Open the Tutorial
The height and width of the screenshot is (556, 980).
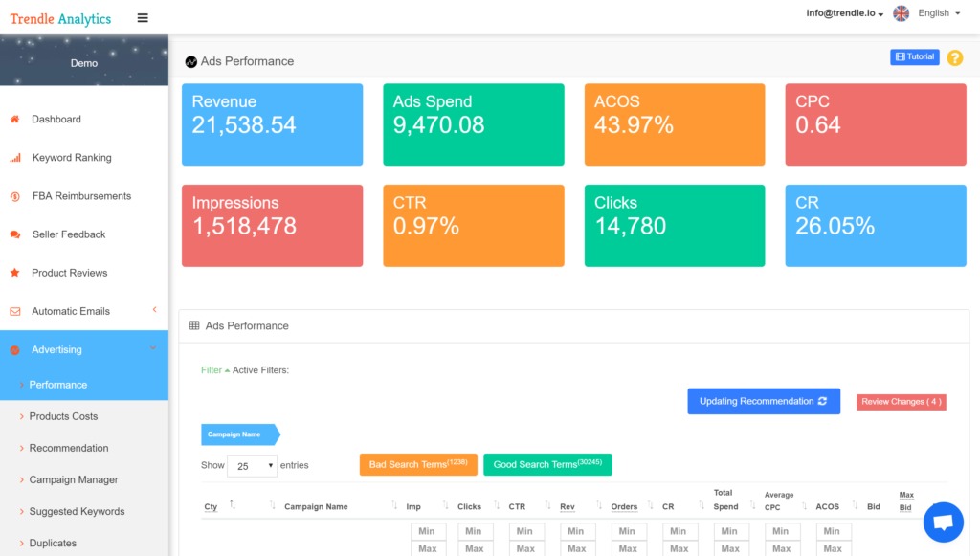point(914,56)
